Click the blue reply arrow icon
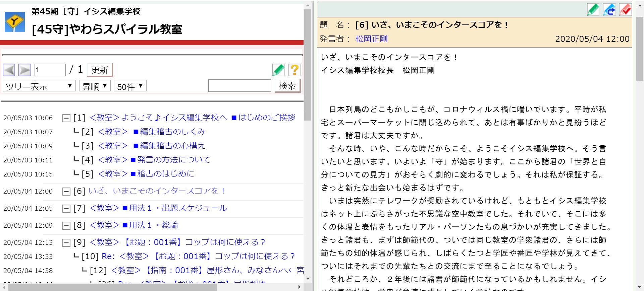The height and width of the screenshot is (291, 644). (x=609, y=9)
